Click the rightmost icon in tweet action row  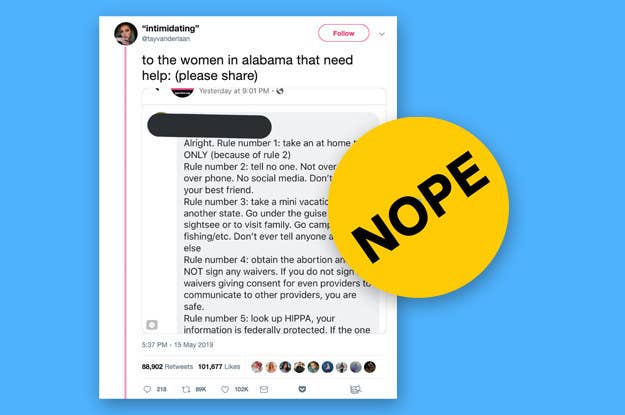click(x=355, y=389)
